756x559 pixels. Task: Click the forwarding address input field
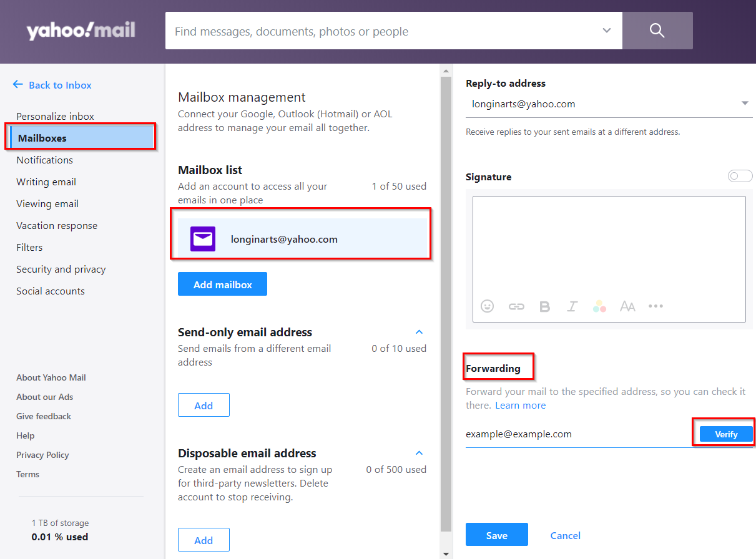coord(579,434)
